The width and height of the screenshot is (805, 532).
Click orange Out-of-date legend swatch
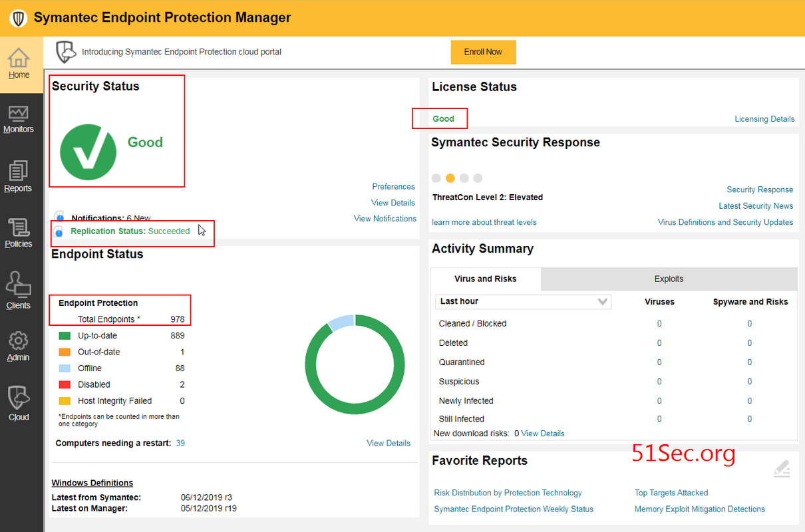[65, 352]
